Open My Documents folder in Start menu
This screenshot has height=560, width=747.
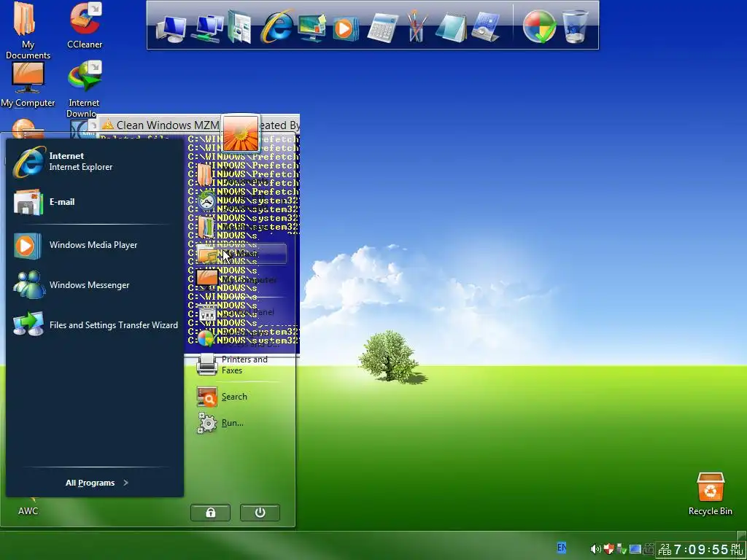tap(241, 175)
